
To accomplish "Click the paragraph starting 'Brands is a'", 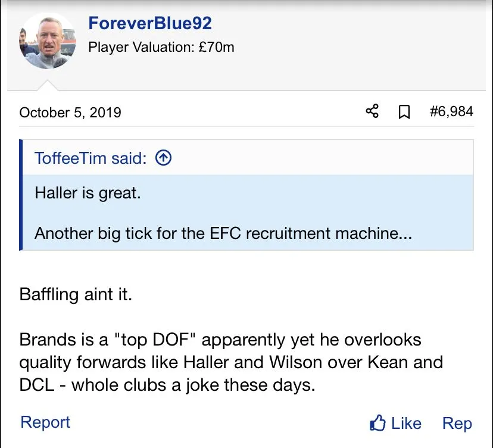I will (x=220, y=340).
